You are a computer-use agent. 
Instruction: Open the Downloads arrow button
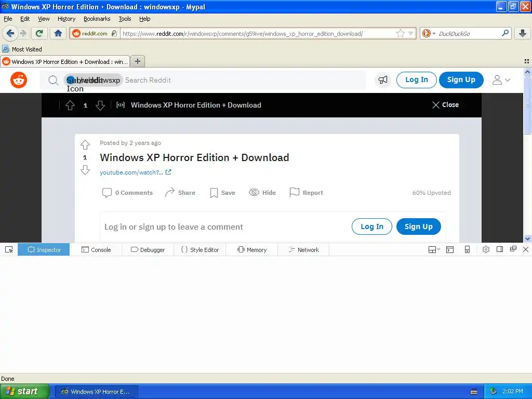523,33
